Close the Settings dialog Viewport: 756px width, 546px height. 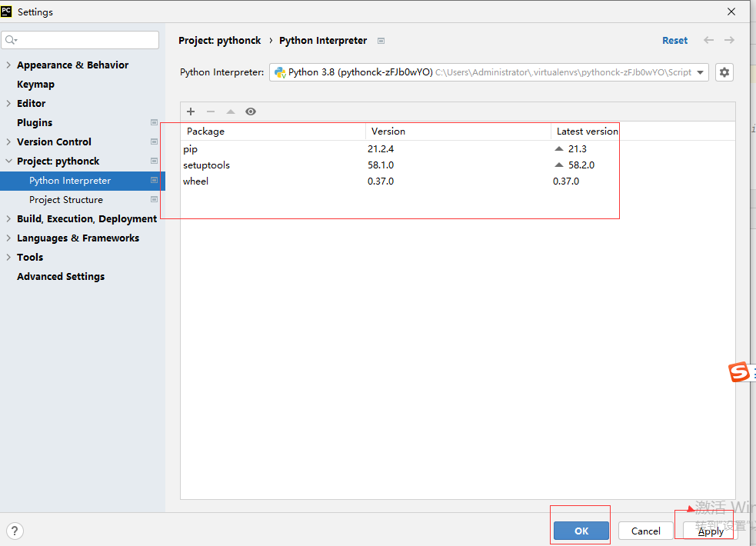731,12
